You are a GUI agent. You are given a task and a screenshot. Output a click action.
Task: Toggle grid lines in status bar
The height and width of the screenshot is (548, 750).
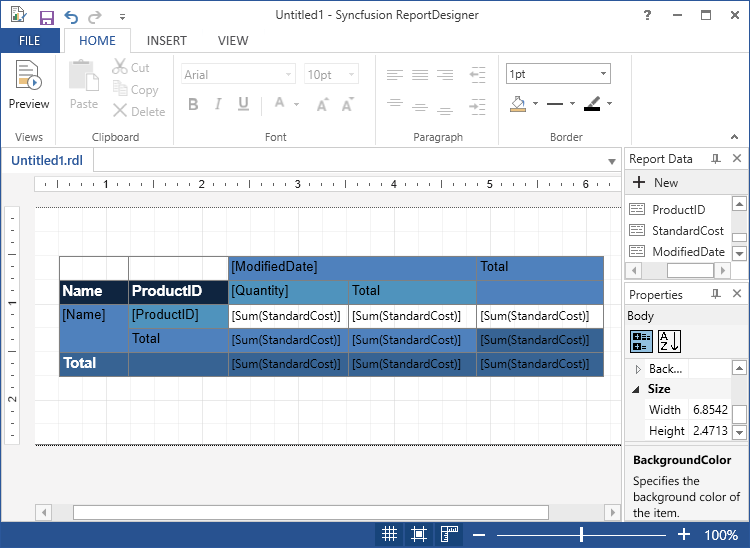[390, 535]
